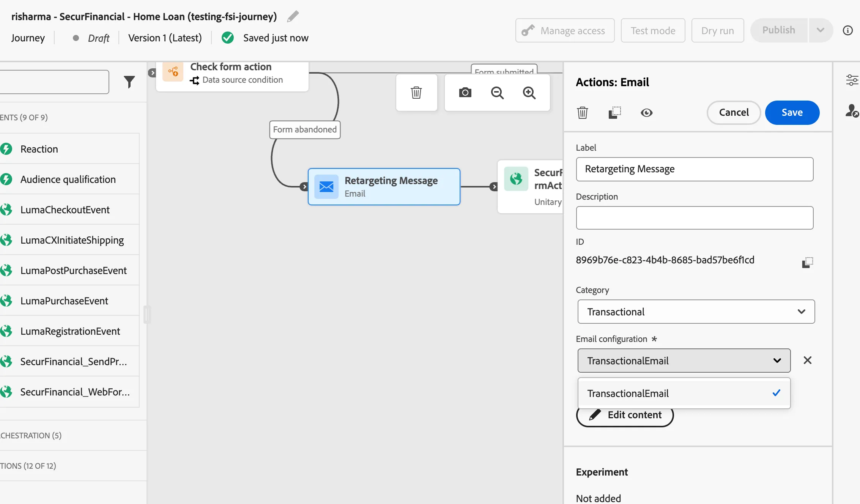The image size is (860, 504).
Task: Click the profile attributes icon on right rail
Action: pyautogui.click(x=852, y=111)
